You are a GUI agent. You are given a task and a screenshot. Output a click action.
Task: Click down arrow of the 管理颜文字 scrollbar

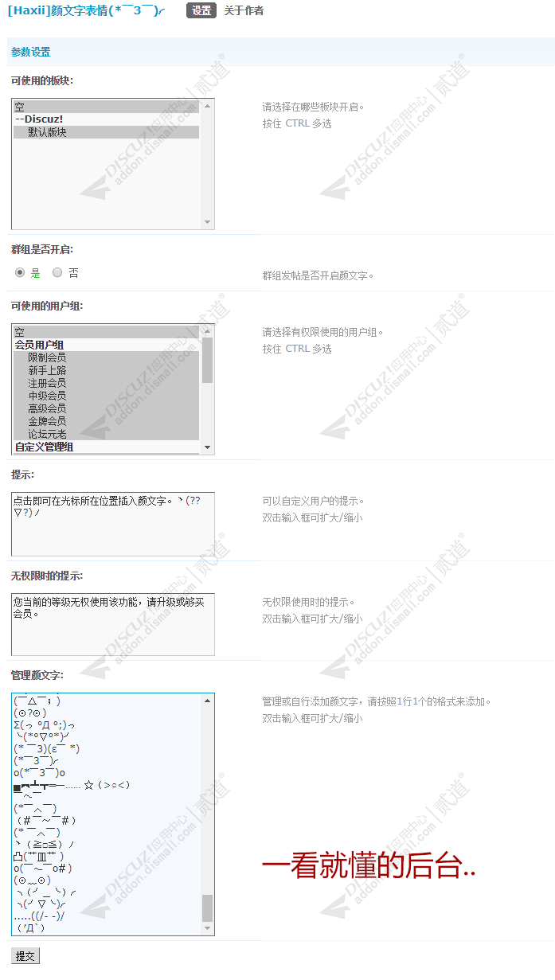tap(208, 929)
